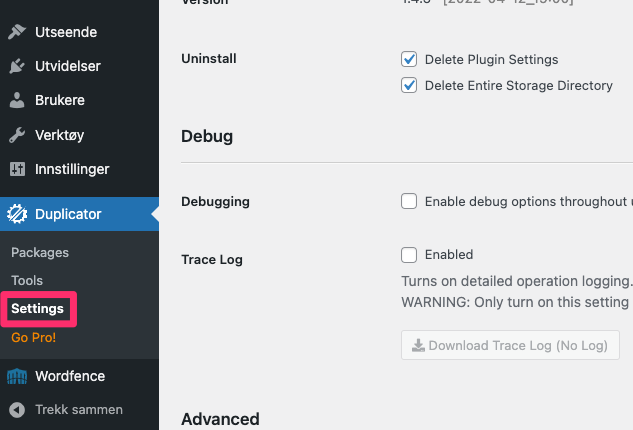Open Duplicator Settings submenu
Image resolution: width=633 pixels, height=430 pixels.
click(x=38, y=309)
